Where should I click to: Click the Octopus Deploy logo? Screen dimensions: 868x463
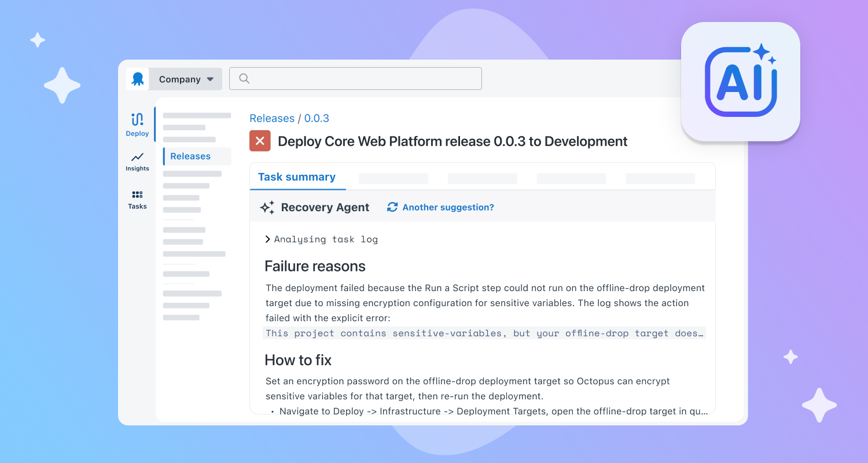point(138,79)
